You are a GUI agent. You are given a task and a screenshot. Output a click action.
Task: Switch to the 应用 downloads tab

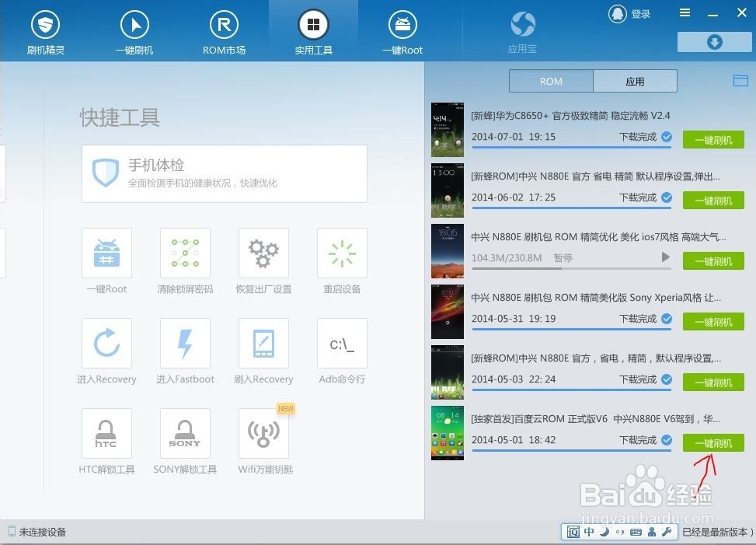[x=635, y=81]
